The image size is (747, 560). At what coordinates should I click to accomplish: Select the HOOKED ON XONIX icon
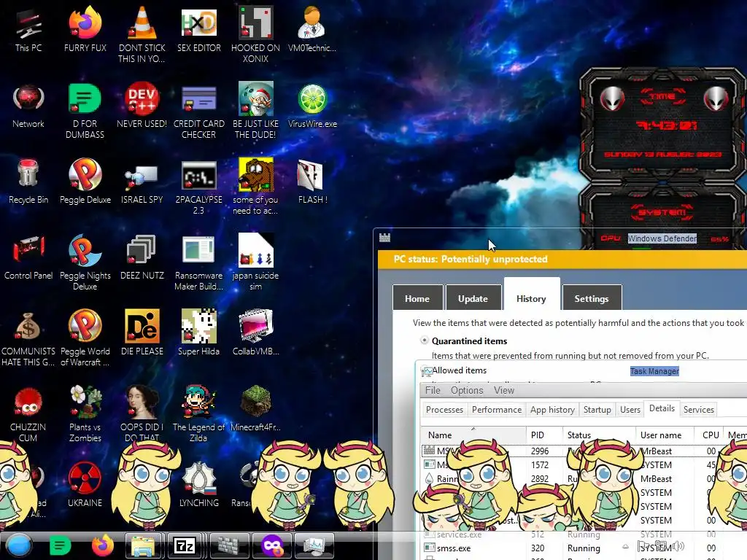click(255, 35)
